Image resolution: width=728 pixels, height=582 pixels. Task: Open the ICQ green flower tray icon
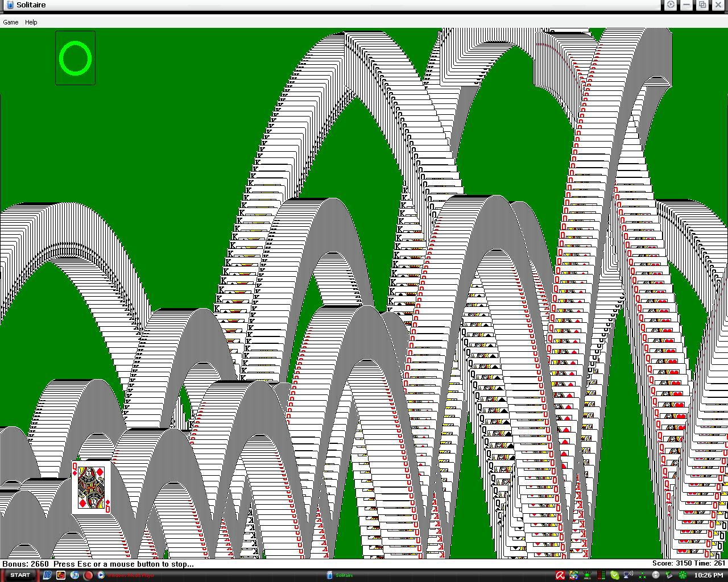(682, 575)
